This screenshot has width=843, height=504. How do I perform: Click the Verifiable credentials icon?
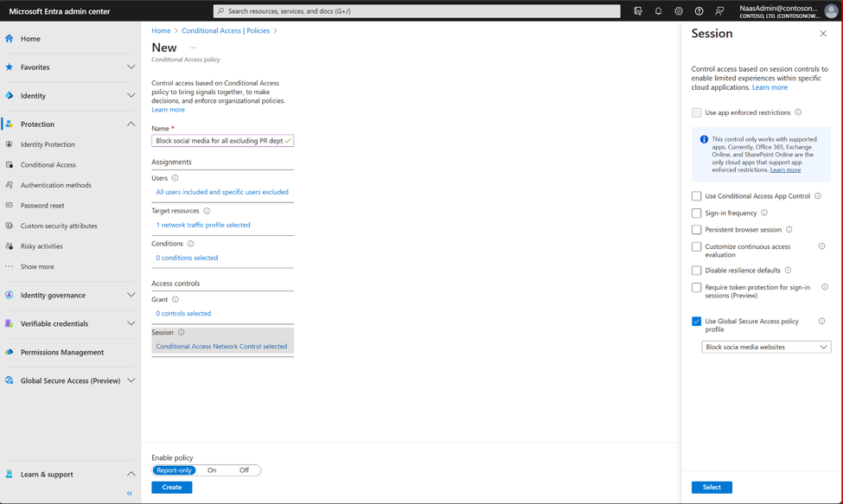[10, 323]
